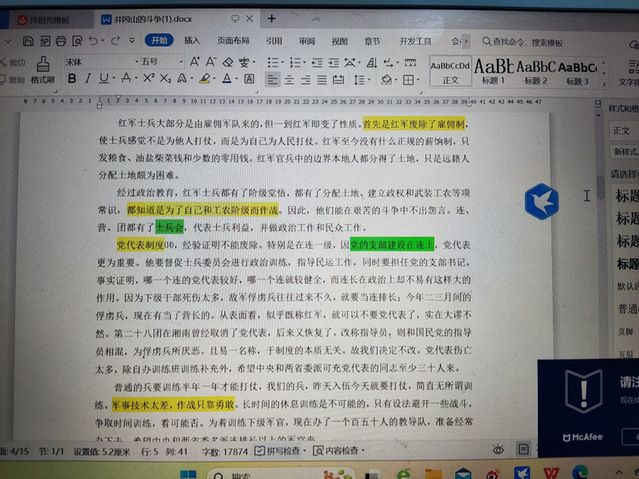Click the underline U icon
This screenshot has height=479, width=639.
point(105,79)
